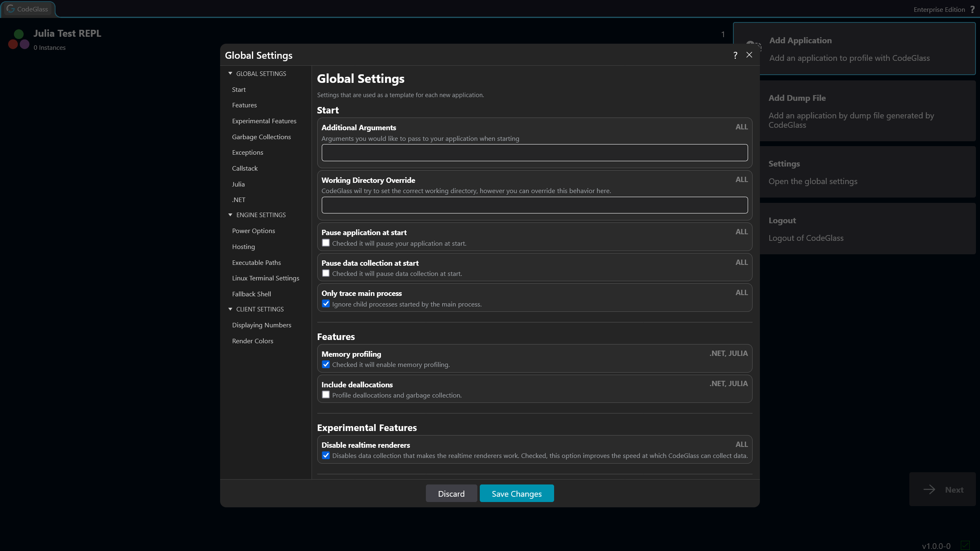Screen dimensions: 980x551
Task: Focus the Additional Arguments text field
Action: pyautogui.click(x=535, y=153)
